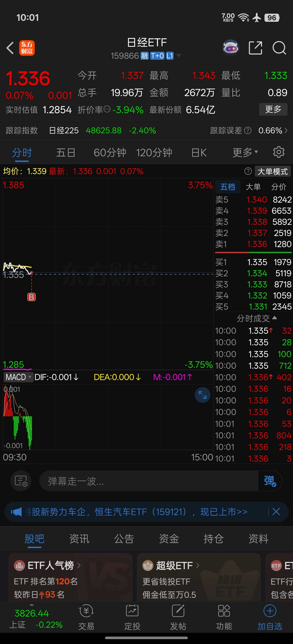
Task: Expand stock code dropdown next to L1
Action: [x=179, y=55]
